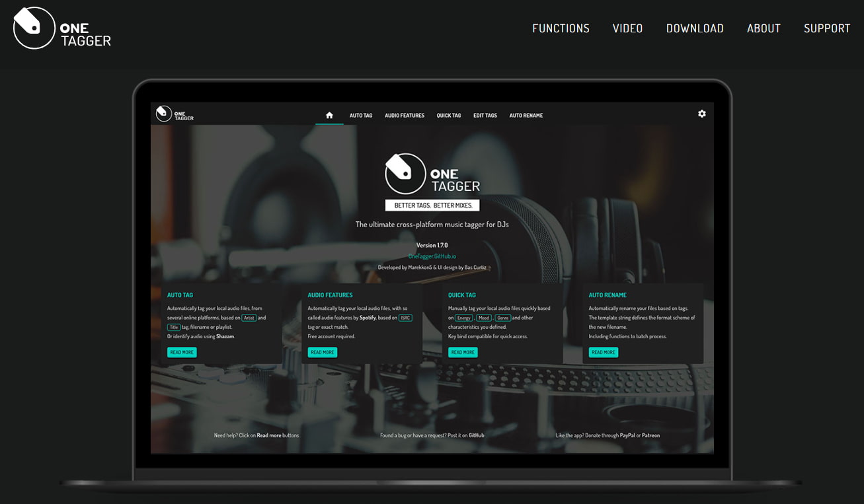
Task: Click "Developed by Marekkon5" credit line
Action: pyautogui.click(x=432, y=268)
